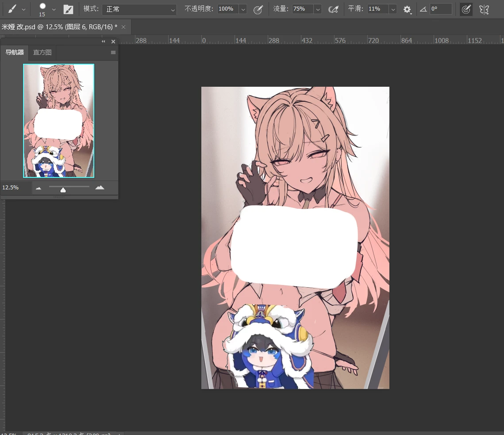Click the Navigator preview thumbnail
Image resolution: width=504 pixels, height=435 pixels.
click(x=58, y=120)
